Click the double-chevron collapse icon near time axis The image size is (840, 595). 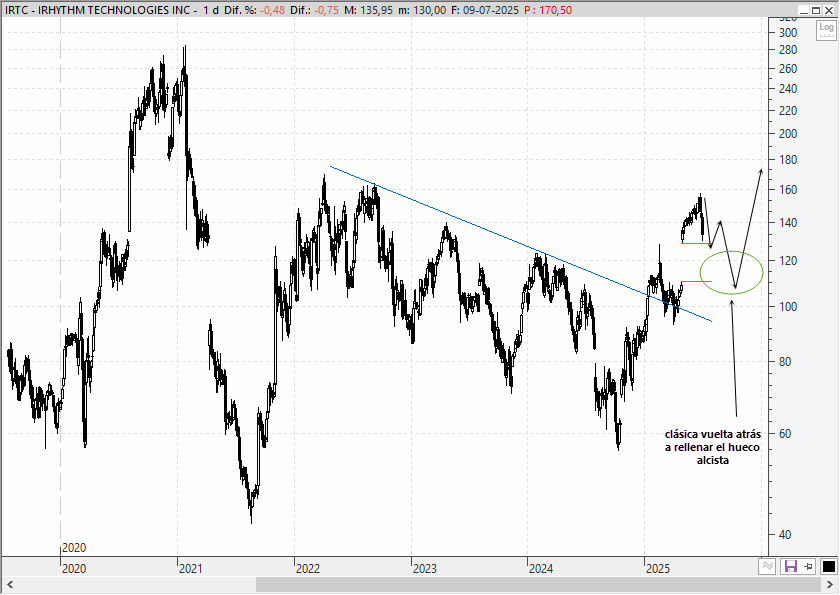coord(768,566)
